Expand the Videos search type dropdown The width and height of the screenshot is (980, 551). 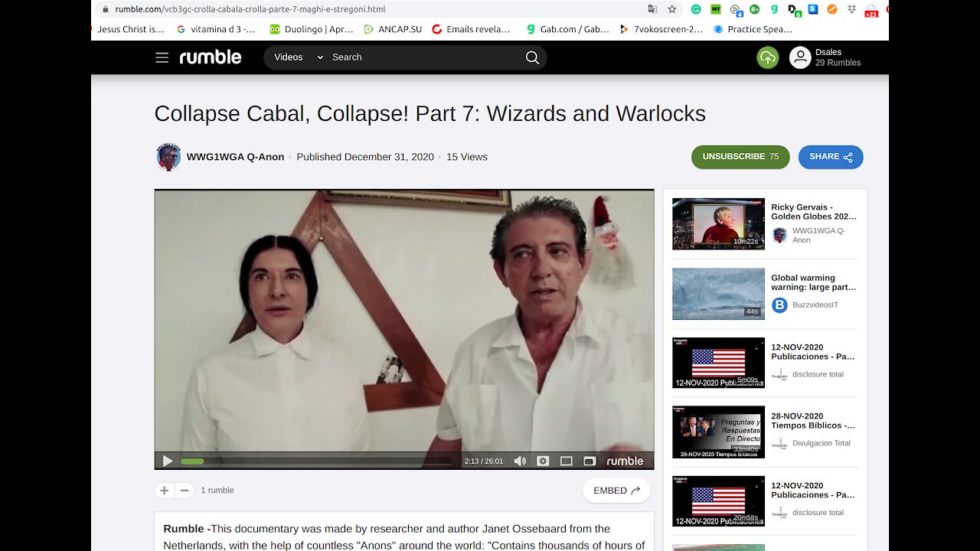coord(299,57)
